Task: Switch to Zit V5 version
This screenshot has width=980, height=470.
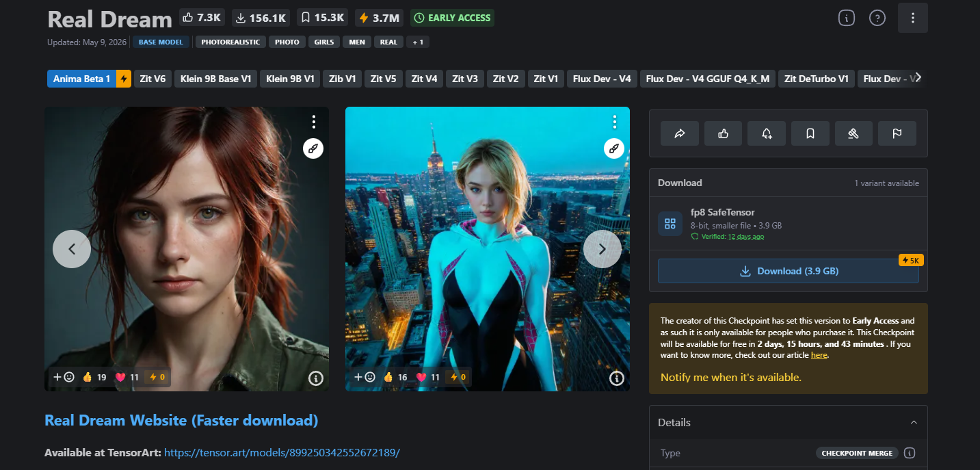Action: pos(384,79)
